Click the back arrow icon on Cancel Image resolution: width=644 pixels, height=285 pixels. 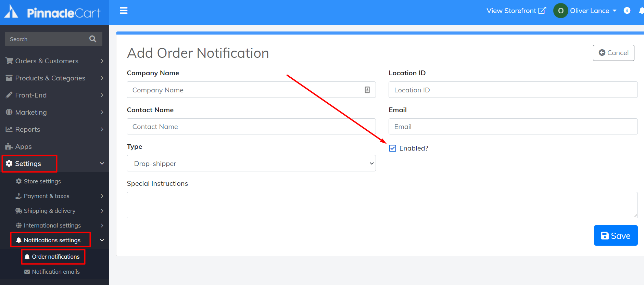[x=602, y=53]
